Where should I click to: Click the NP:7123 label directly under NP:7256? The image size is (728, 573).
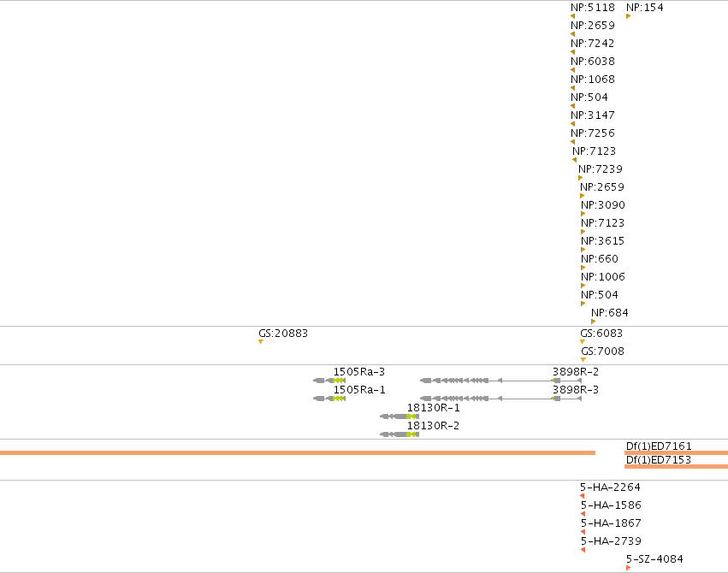tap(595, 151)
